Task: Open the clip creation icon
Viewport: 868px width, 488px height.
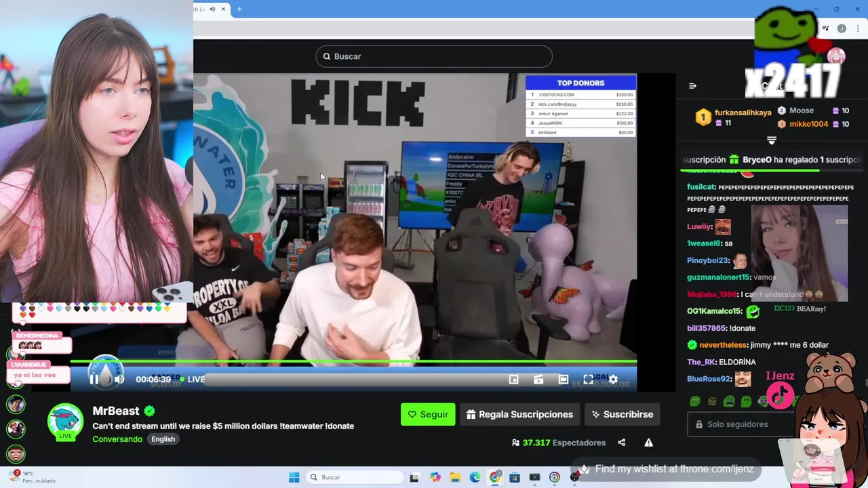Action: point(538,380)
